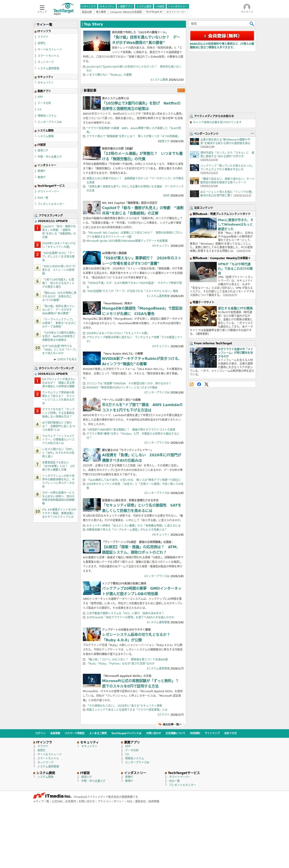Click rank 1 badge in ホワイトペーパーランキング
Viewport: 289px width, 868px height.
[38, 381]
